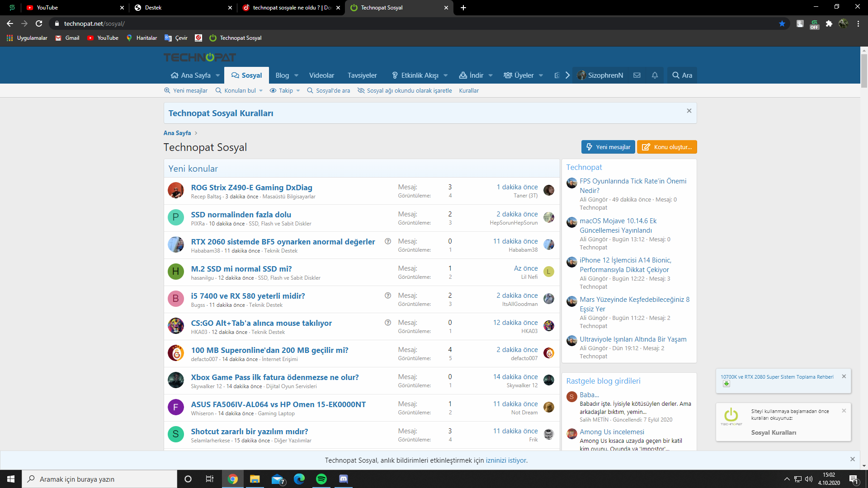Screen dimensions: 868x488
Task: Click the Technopat logo
Action: tap(199, 57)
